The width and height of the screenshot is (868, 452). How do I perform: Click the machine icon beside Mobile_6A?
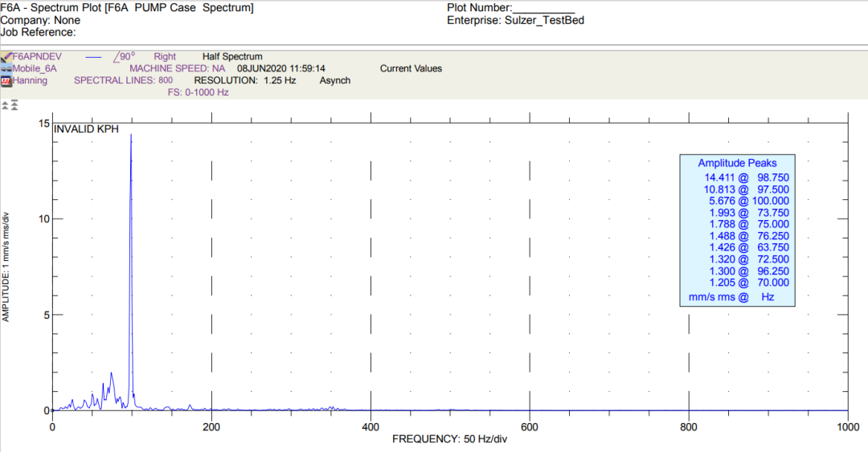tap(6, 68)
